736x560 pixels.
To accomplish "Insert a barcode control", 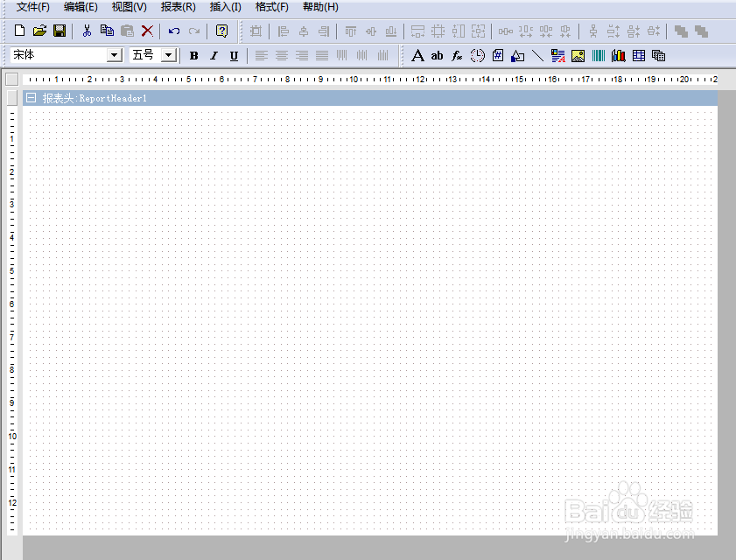I will [599, 56].
